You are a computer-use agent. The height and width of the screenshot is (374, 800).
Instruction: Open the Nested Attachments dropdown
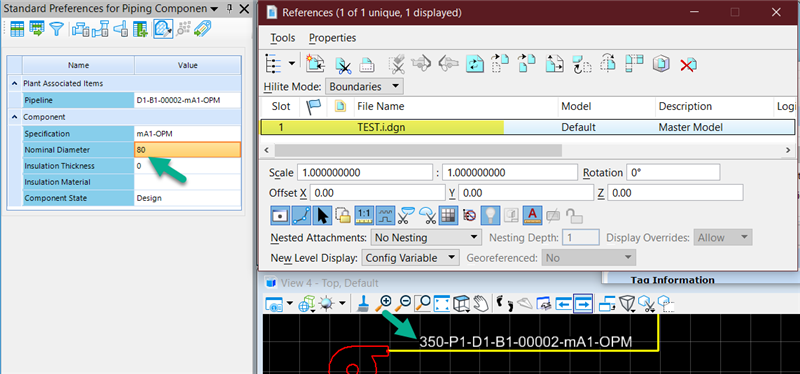[427, 237]
